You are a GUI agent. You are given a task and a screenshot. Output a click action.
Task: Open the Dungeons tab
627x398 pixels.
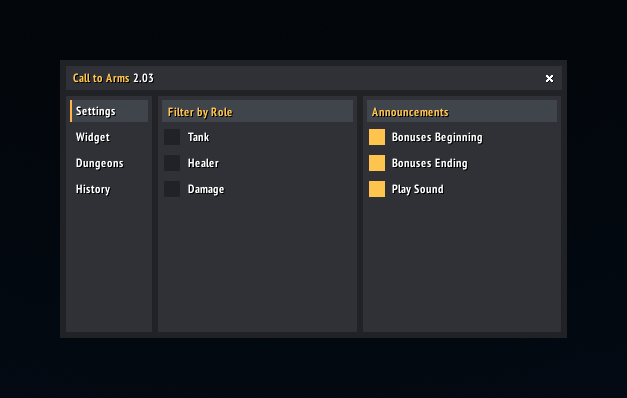coord(109,163)
